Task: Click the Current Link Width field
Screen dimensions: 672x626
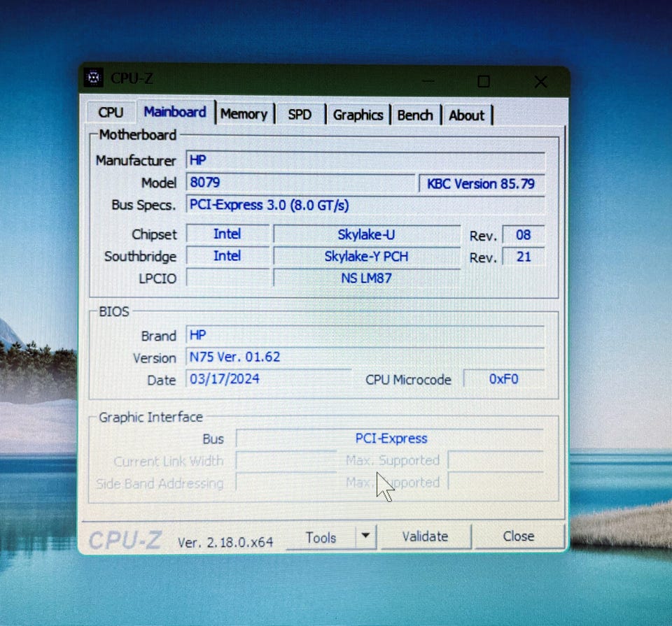Action: (x=286, y=461)
